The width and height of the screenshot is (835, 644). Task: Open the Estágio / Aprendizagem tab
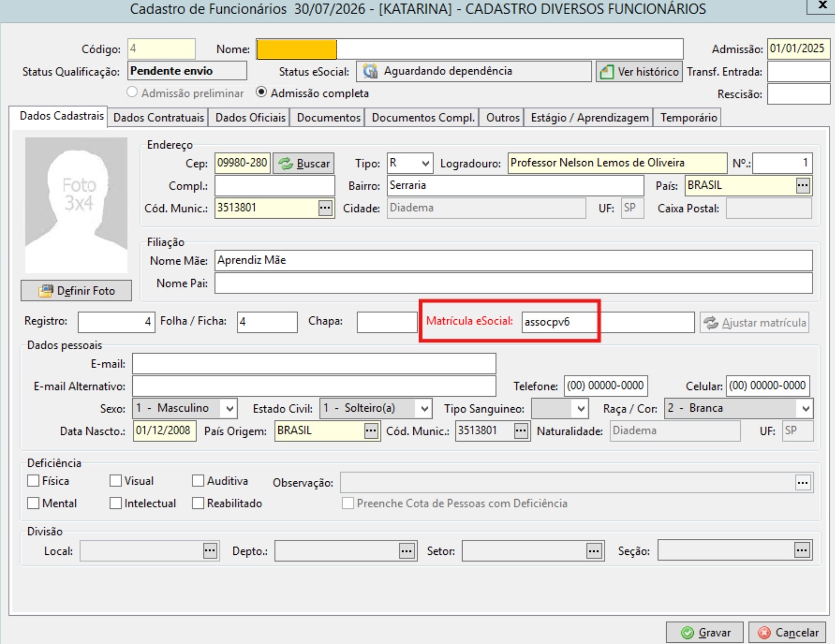[x=590, y=118]
